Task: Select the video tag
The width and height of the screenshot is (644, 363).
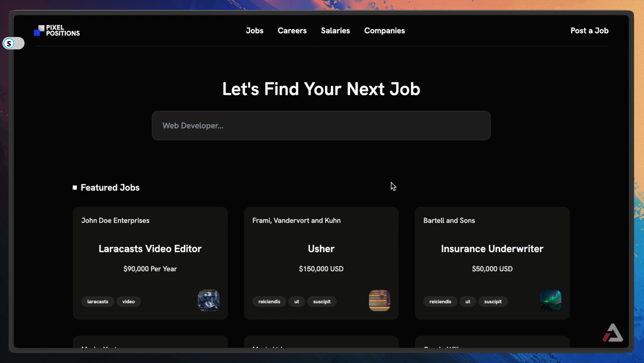Action: coord(128,301)
